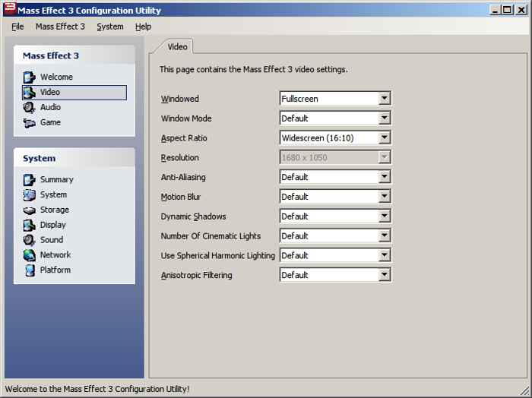Open the Network page link
Image resolution: width=532 pixels, height=398 pixels.
[x=55, y=255]
